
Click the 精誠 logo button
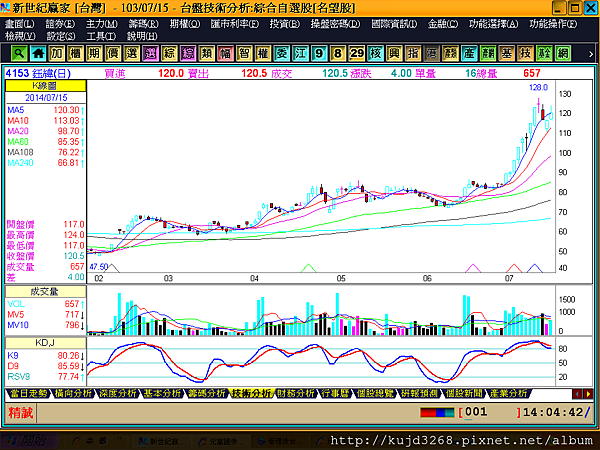21,413
